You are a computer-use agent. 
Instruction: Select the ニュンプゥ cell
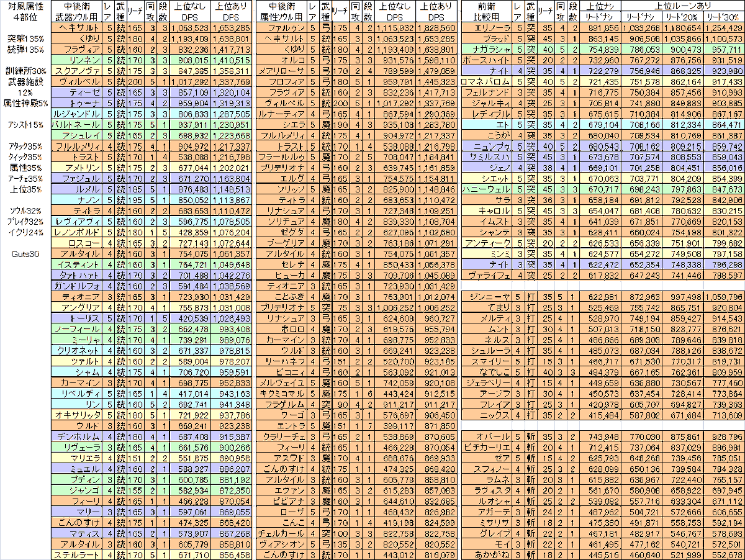[x=487, y=145]
